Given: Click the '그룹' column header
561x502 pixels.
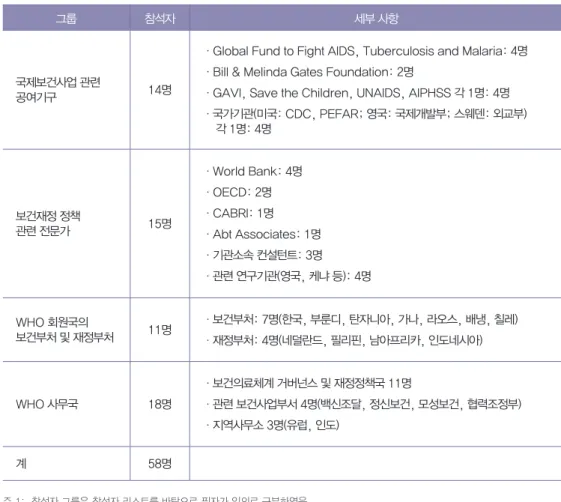Looking at the screenshot, I should (66, 18).
